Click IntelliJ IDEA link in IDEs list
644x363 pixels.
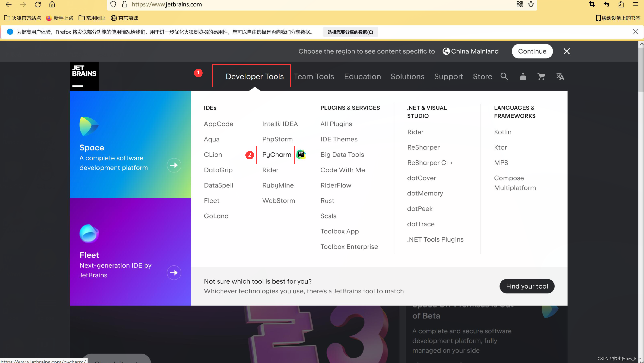(280, 124)
